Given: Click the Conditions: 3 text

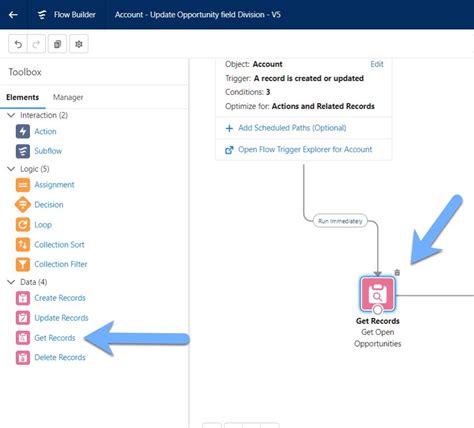Looking at the screenshot, I should (247, 92).
